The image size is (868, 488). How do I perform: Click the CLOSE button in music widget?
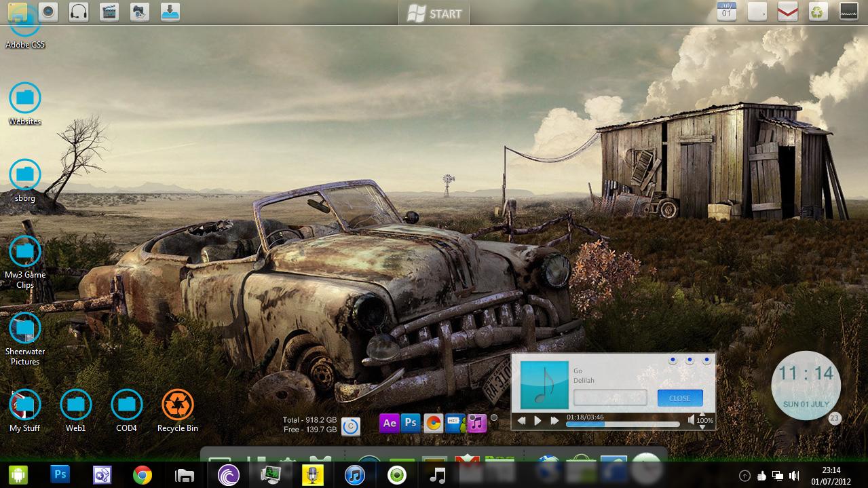pyautogui.click(x=679, y=398)
